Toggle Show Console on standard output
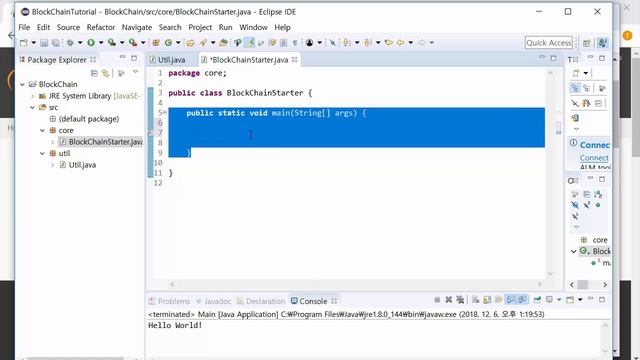The height and width of the screenshot is (360, 640). [510, 300]
